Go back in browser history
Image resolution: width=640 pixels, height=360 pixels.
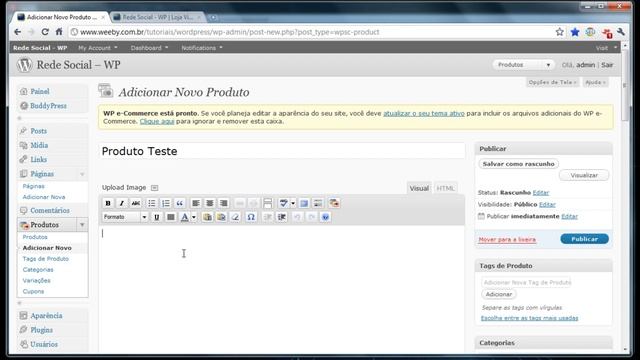(x=18, y=32)
